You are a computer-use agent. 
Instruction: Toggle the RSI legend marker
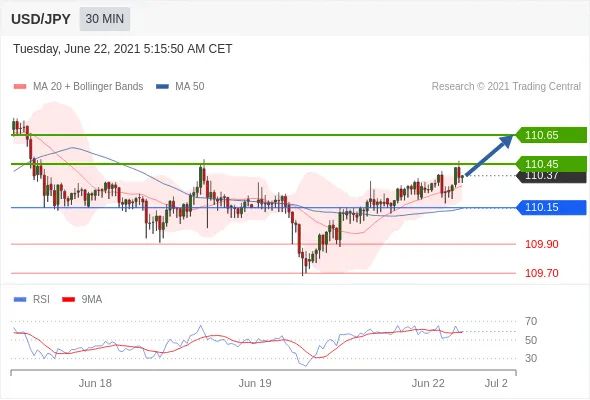[20, 300]
